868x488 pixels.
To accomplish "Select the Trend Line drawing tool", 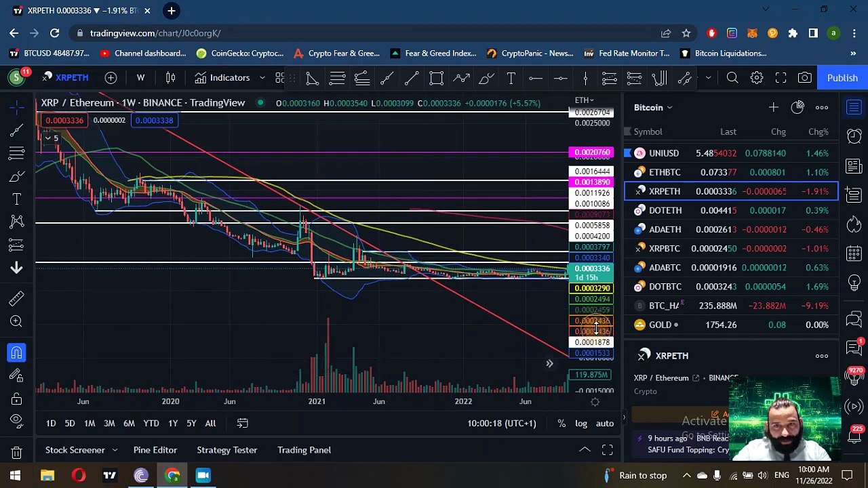I will [16, 130].
